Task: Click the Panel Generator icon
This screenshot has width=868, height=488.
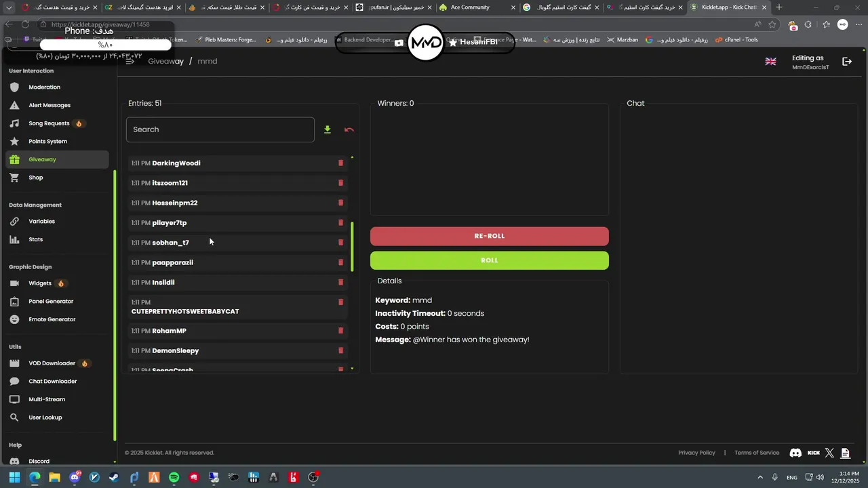Action: point(14,301)
